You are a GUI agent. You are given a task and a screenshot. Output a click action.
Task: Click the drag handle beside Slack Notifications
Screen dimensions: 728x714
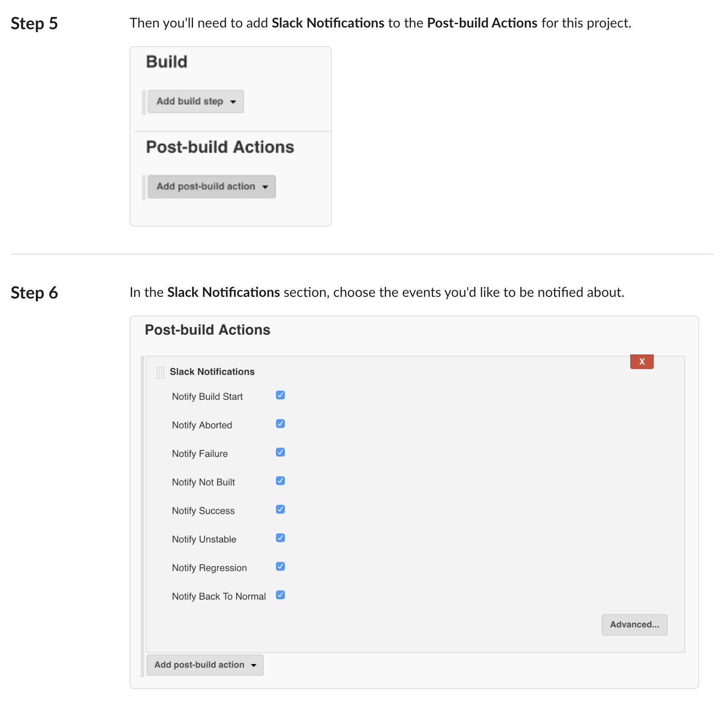tap(160, 372)
